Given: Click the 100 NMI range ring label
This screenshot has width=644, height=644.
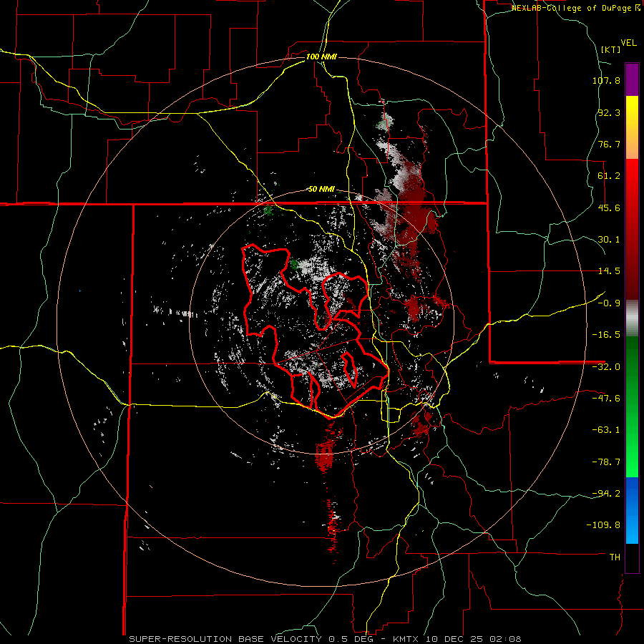Looking at the screenshot, I should point(321,57).
